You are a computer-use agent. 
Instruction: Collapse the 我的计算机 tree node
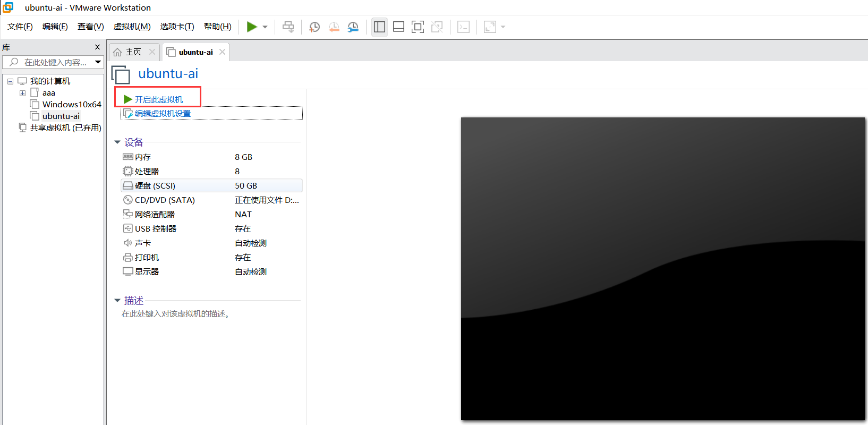coord(10,81)
